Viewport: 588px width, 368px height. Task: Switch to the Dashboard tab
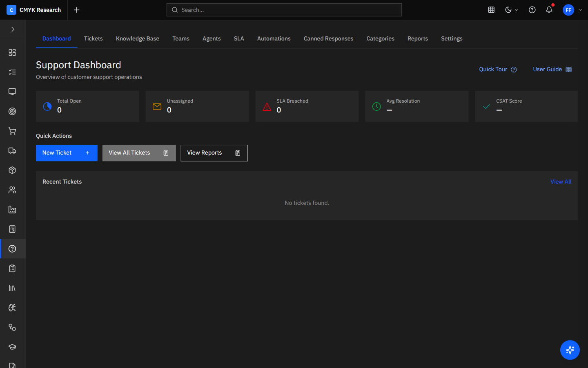(57, 38)
